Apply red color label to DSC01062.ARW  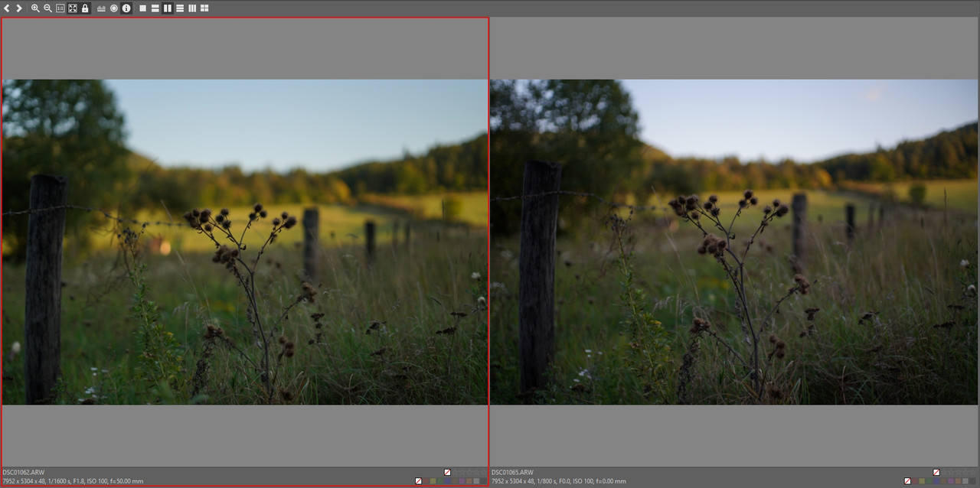426,481
